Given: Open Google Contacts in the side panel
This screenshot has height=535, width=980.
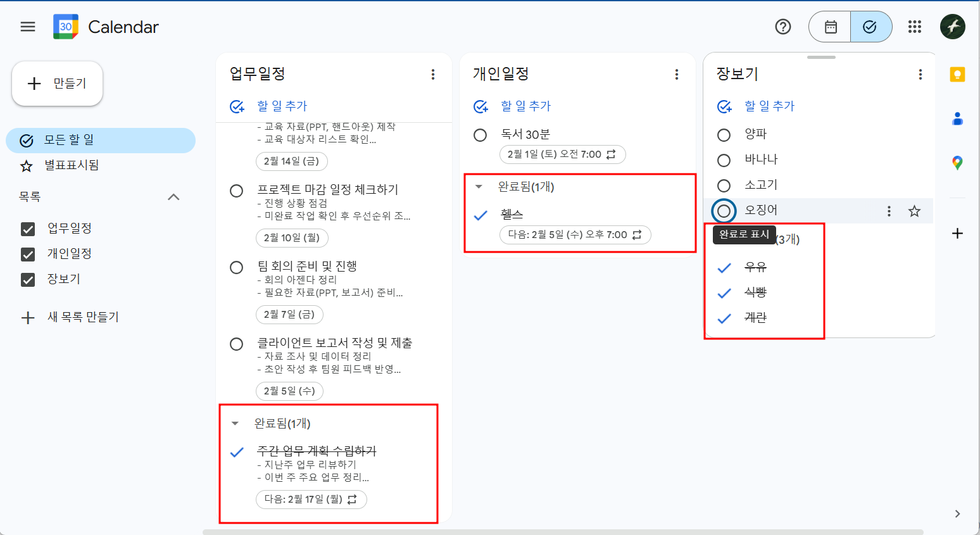Looking at the screenshot, I should (957, 118).
